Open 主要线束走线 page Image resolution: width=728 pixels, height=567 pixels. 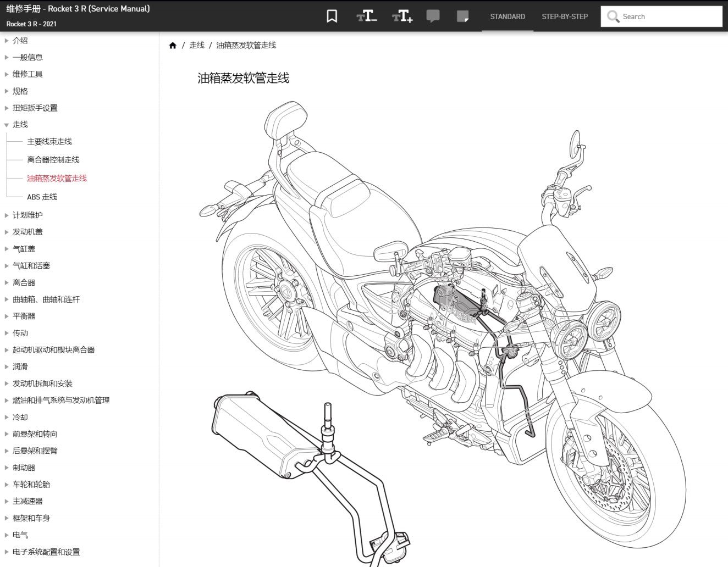[49, 142]
